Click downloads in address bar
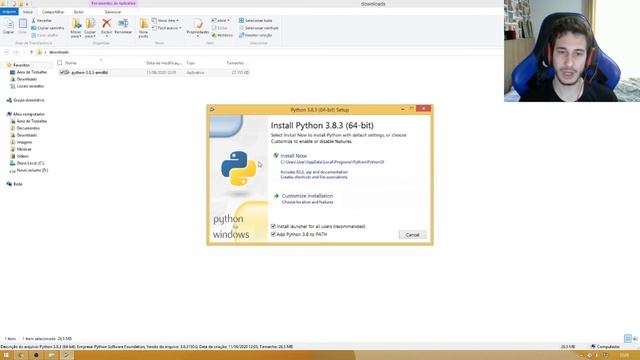 coord(59,52)
